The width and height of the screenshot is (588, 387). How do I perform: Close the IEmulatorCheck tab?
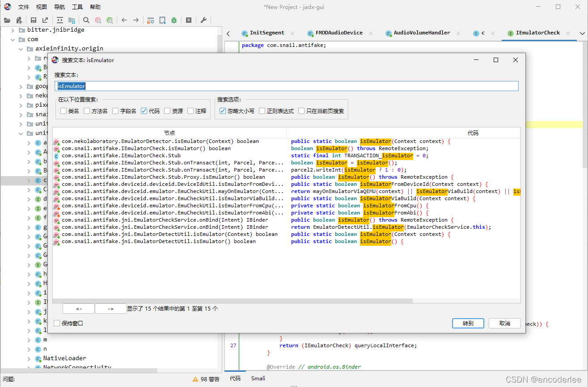tap(568, 33)
